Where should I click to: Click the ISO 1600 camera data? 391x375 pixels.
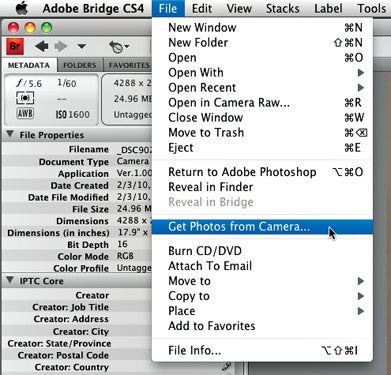72,115
